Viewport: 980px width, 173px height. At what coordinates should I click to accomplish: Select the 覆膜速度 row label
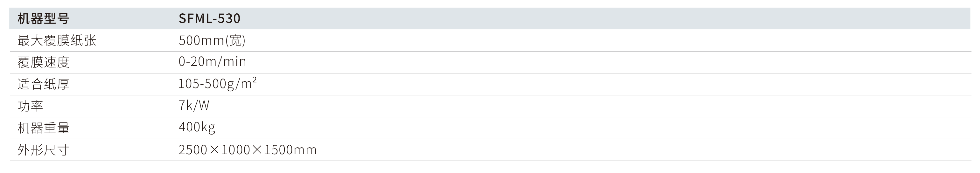point(43,62)
